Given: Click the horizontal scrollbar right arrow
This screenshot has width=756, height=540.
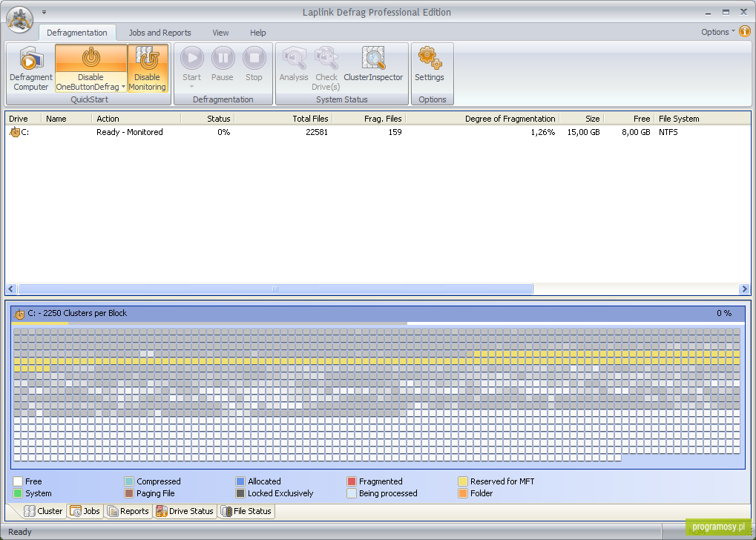Looking at the screenshot, I should 744,289.
